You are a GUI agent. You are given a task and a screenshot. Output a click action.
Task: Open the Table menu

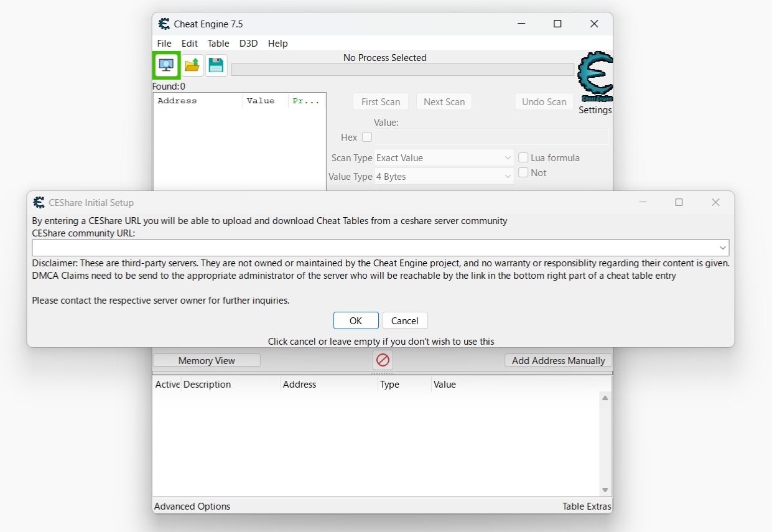(218, 44)
